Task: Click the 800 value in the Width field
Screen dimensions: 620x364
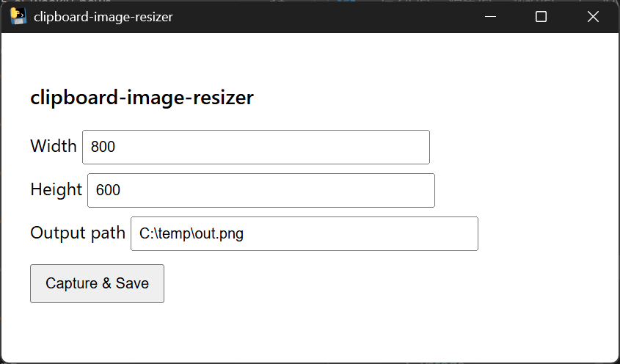Action: point(103,148)
